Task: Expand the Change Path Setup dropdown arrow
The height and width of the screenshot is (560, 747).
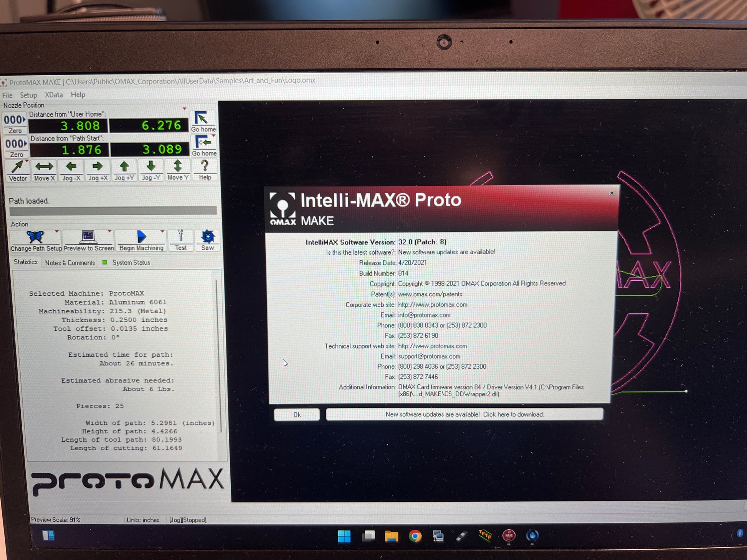Action: 57,232
